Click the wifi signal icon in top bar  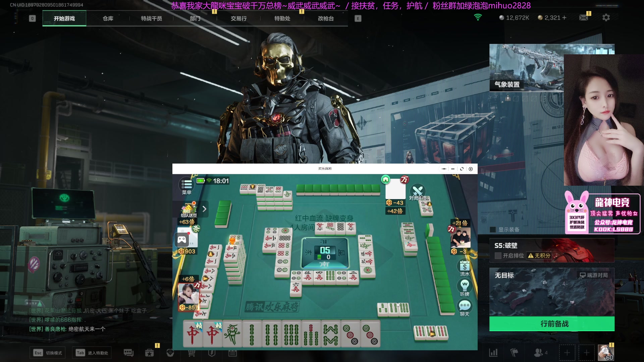(478, 17)
